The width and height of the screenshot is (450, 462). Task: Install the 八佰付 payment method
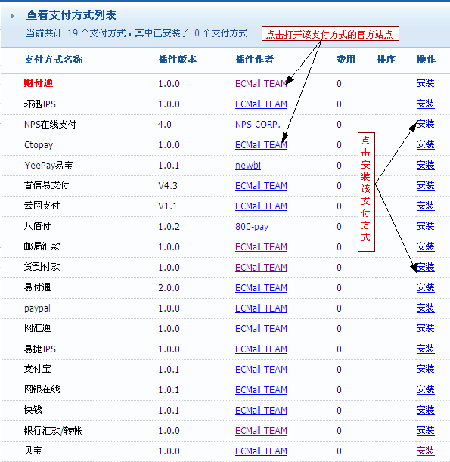click(425, 226)
